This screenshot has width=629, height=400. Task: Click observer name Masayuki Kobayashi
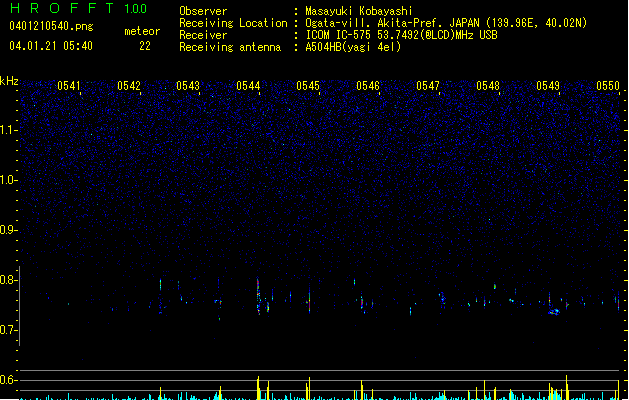tap(359, 11)
